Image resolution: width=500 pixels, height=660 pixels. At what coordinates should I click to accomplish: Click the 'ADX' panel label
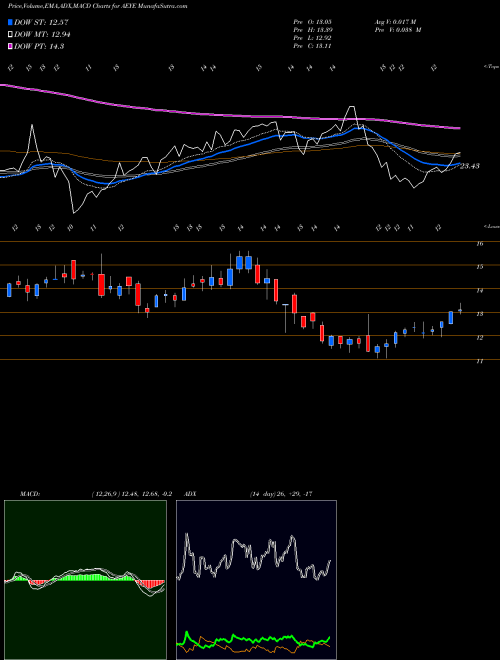click(191, 494)
